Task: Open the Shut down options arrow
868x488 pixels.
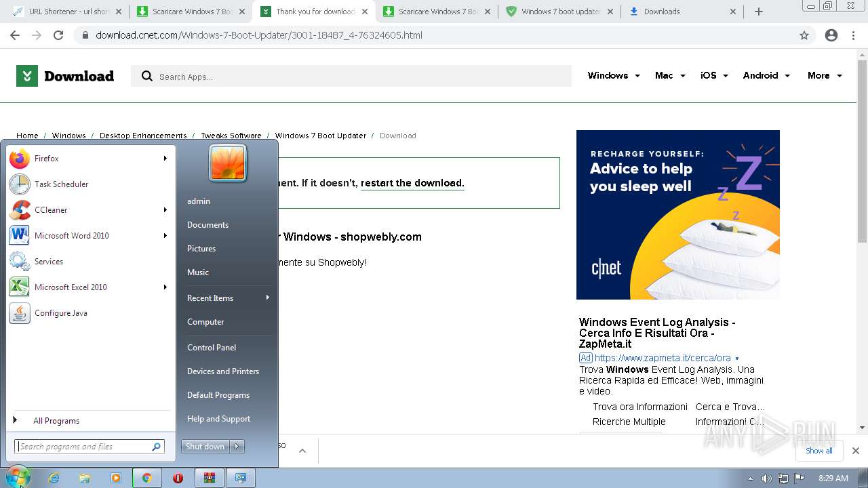Action: pyautogui.click(x=237, y=447)
